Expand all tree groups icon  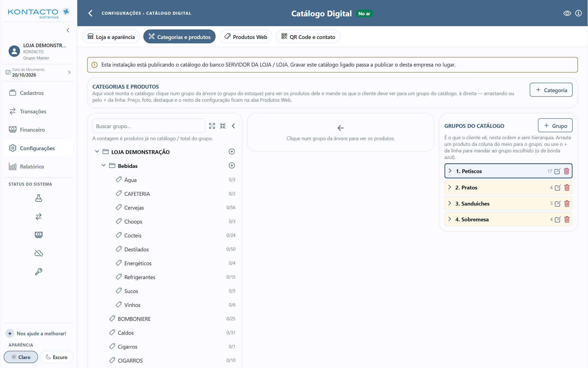[212, 126]
